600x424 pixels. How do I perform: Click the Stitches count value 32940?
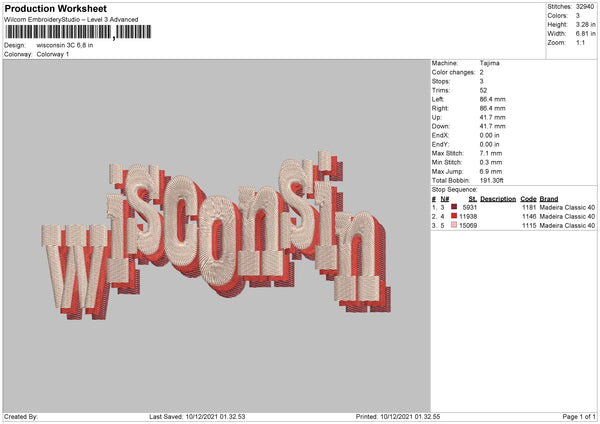click(x=585, y=7)
